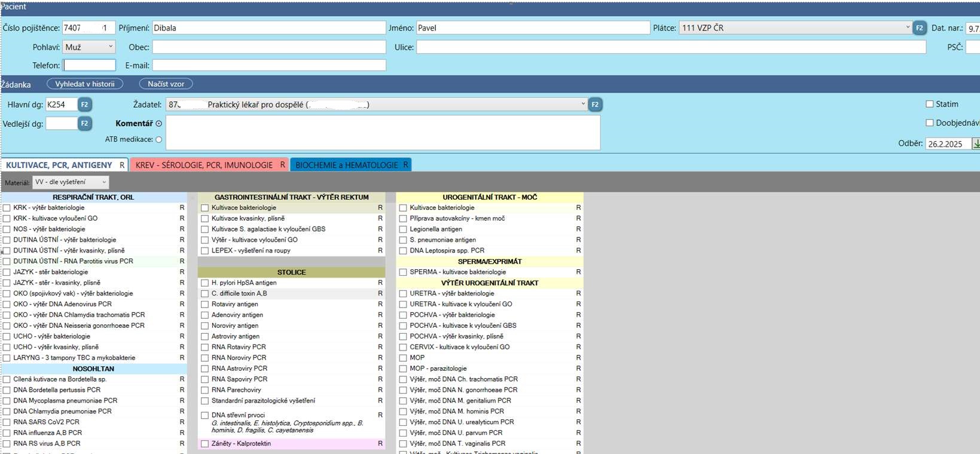
Task: Click the green arrow beside Odběr date
Action: click(976, 144)
